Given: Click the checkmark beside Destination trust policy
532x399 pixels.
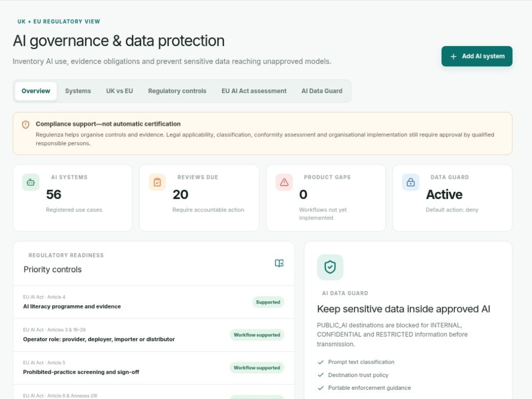Looking at the screenshot, I should (x=321, y=375).
